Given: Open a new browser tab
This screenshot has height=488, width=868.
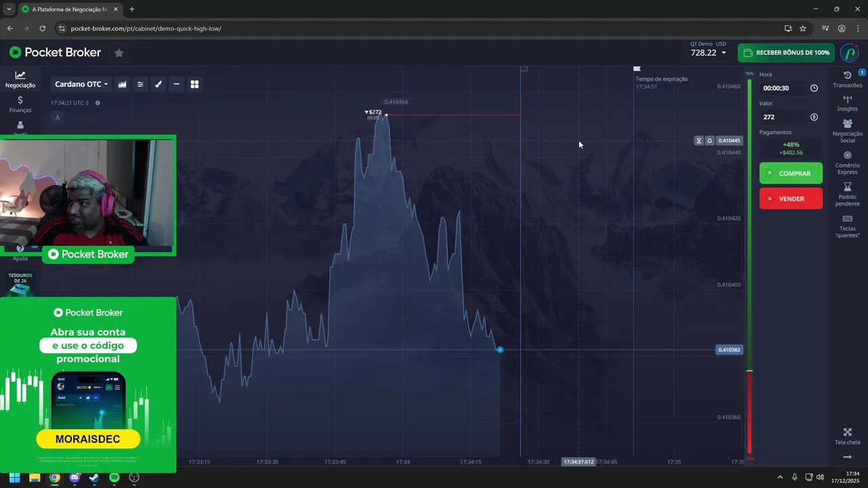Looking at the screenshot, I should click(132, 9).
